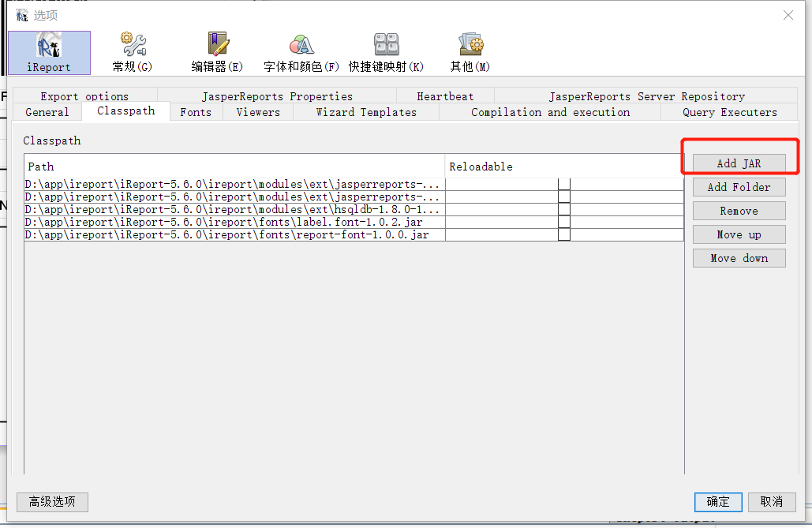Switch to the General tab
Image resolution: width=812 pixels, height=528 pixels.
coord(47,112)
